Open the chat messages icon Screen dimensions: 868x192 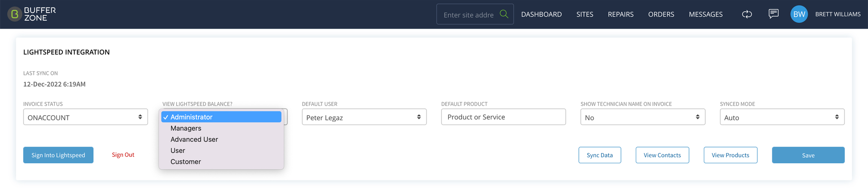[x=773, y=14]
